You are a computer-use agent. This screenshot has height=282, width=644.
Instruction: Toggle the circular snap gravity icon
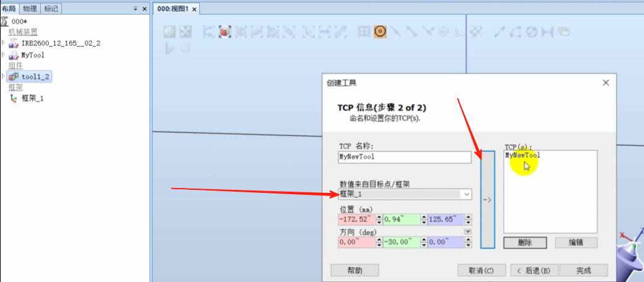[x=443, y=32]
